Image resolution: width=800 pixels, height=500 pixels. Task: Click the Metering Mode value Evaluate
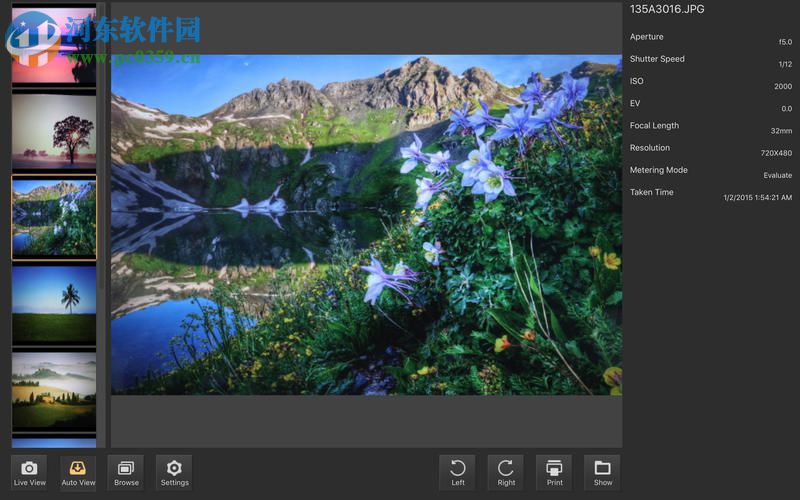pos(778,175)
